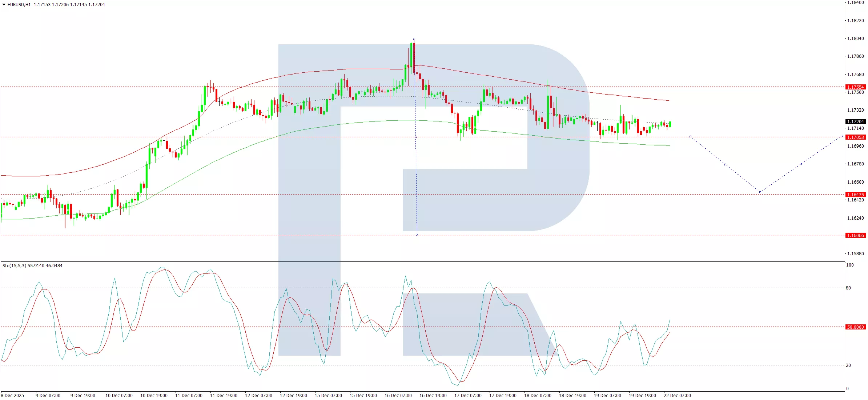Click the stochastic scale 80 label
The height and width of the screenshot is (400, 868).
pyautogui.click(x=848, y=288)
